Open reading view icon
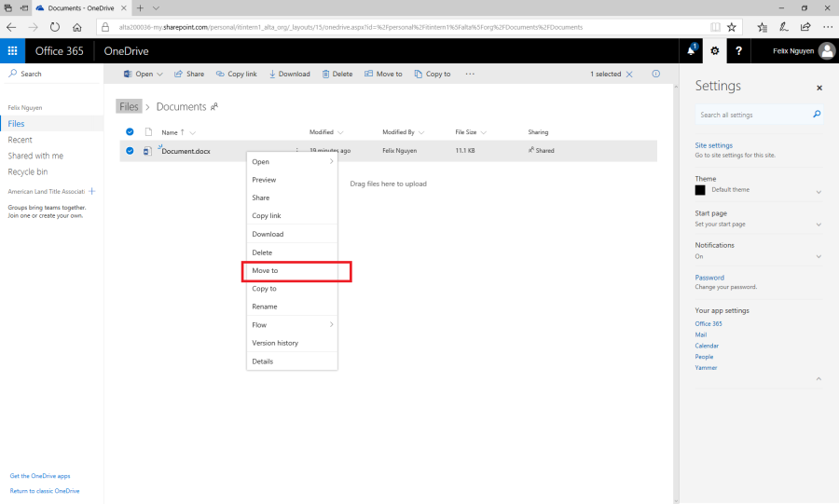 [715, 27]
